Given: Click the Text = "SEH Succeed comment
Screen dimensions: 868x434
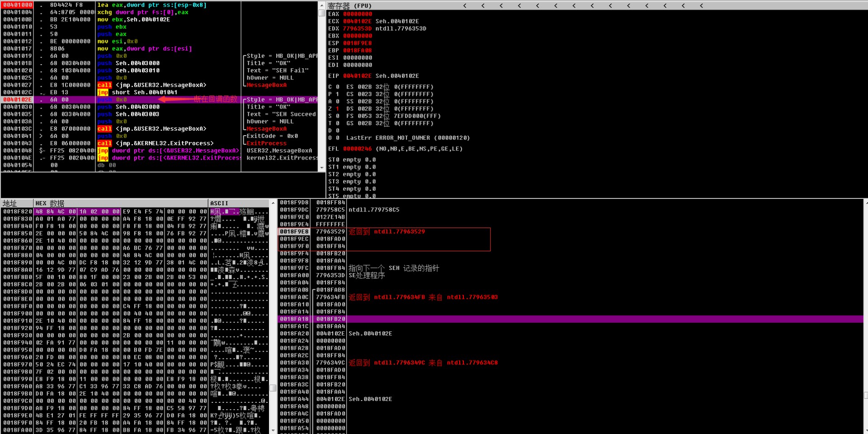Looking at the screenshot, I should (x=281, y=114).
